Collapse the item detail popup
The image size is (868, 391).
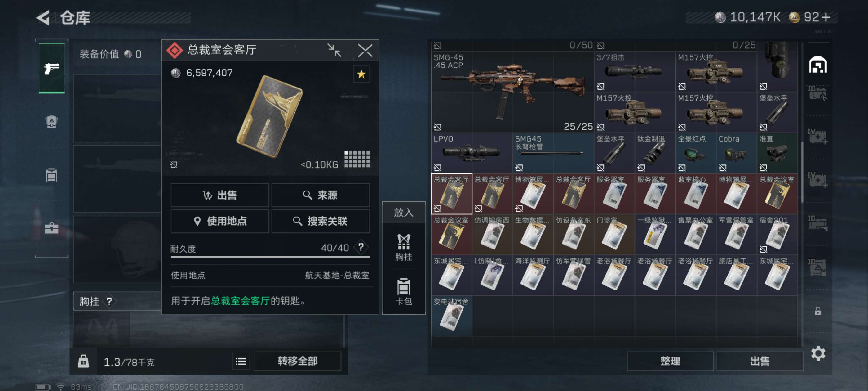pos(334,50)
